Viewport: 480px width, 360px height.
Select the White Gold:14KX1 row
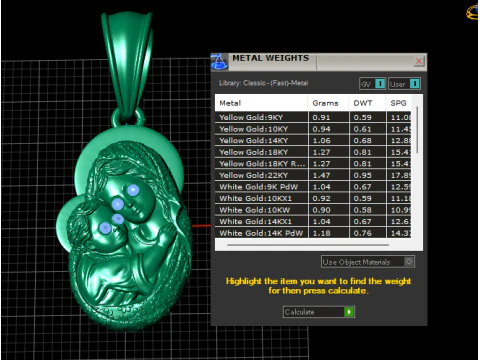click(x=313, y=221)
